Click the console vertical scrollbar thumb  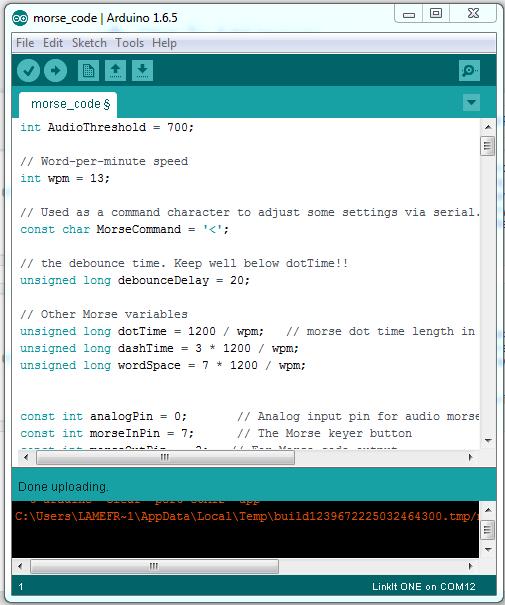488,530
